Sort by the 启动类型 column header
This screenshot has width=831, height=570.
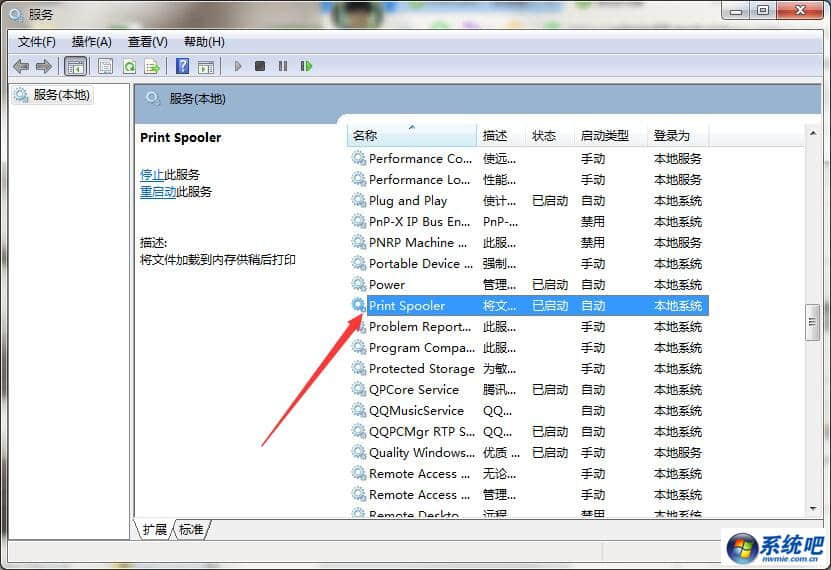(x=611, y=136)
